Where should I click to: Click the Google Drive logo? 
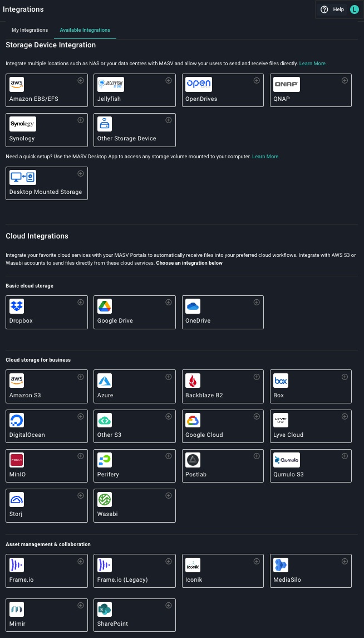(105, 306)
